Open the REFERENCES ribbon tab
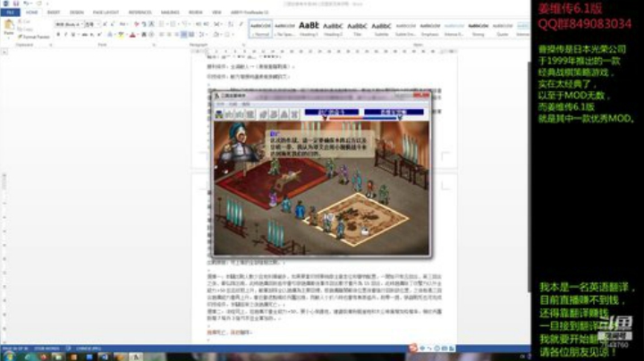This screenshot has width=644, height=361. tap(140, 13)
